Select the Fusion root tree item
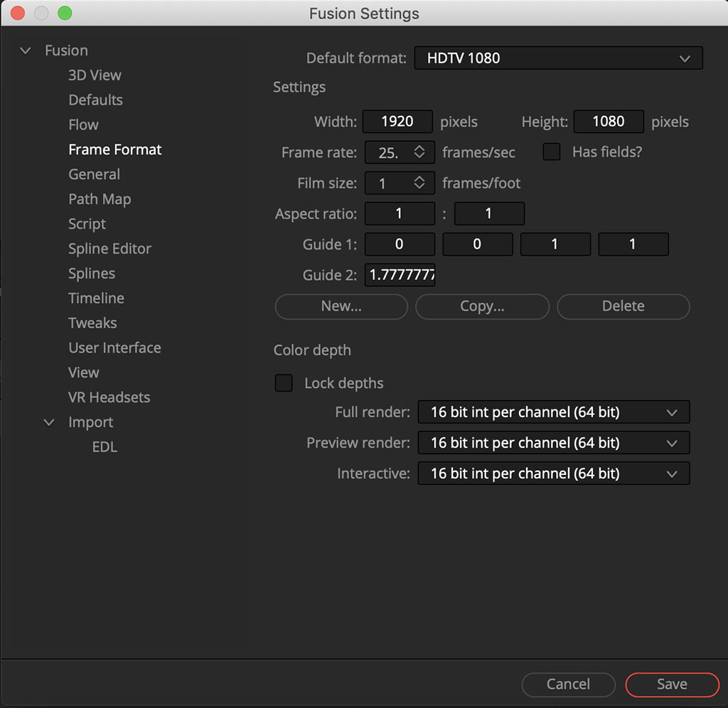 (x=66, y=50)
